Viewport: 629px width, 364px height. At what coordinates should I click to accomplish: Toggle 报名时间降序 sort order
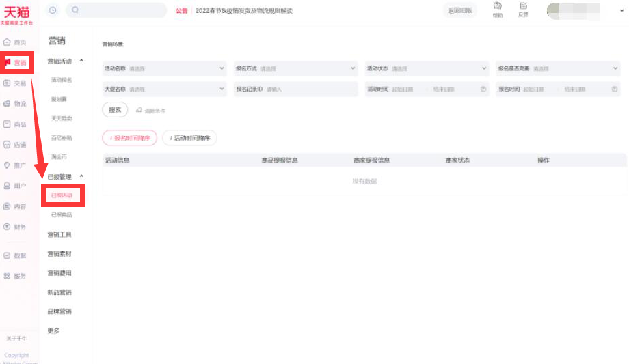[x=130, y=138]
